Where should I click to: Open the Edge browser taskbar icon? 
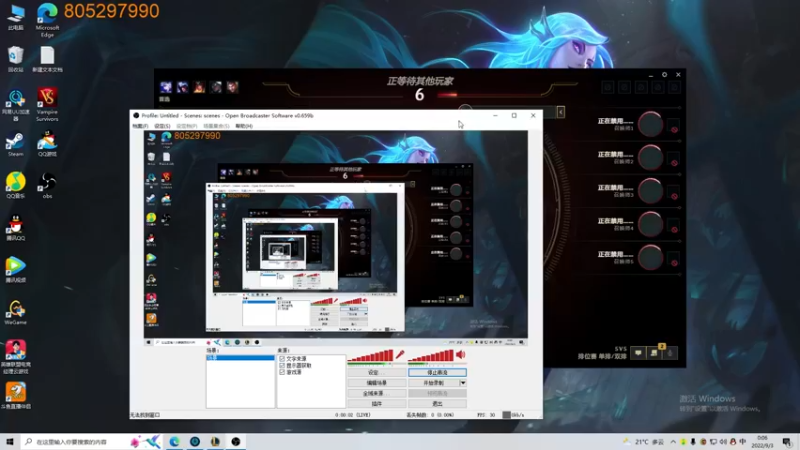[x=174, y=441]
